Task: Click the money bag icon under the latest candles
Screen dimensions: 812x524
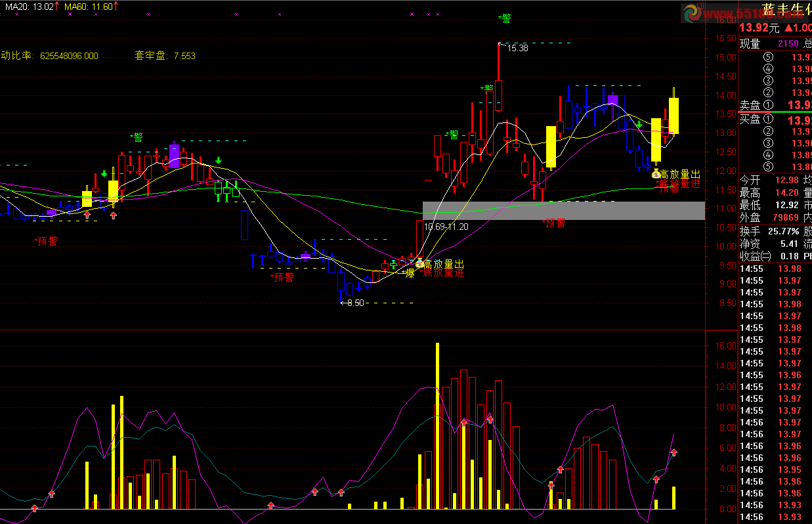Action: [x=656, y=173]
